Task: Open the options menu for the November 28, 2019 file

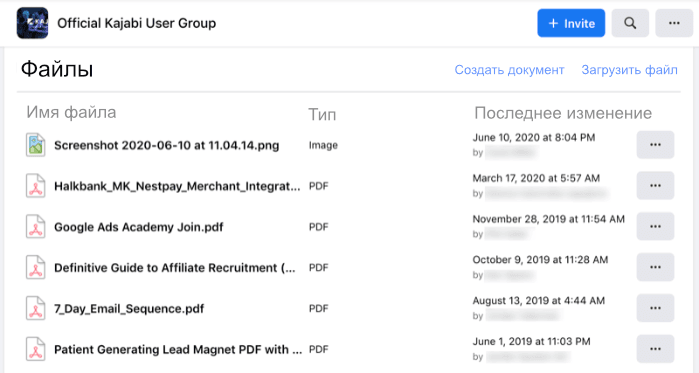Action: point(655,226)
